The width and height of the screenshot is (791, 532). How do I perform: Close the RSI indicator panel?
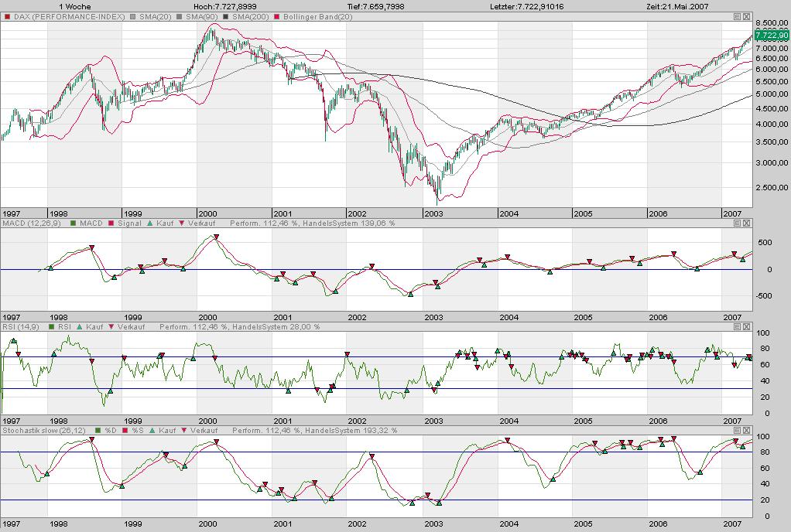747,327
